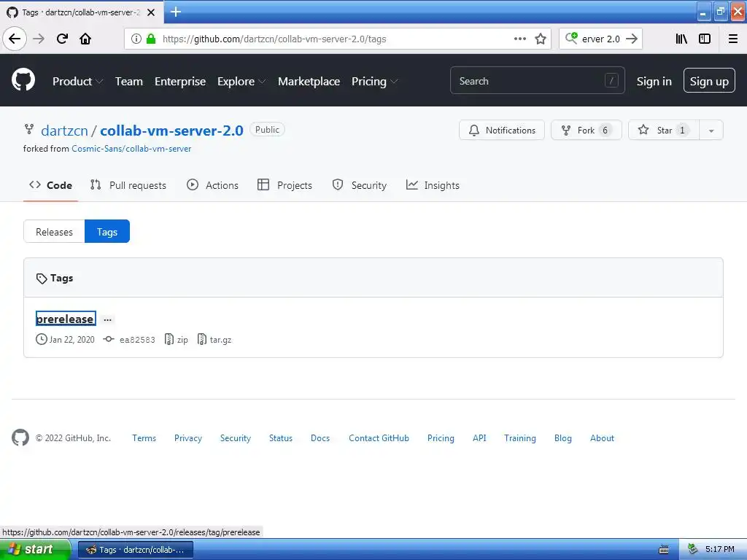This screenshot has width=747, height=560.
Task: Click the keyboard icon in the system tray
Action: 664,550
